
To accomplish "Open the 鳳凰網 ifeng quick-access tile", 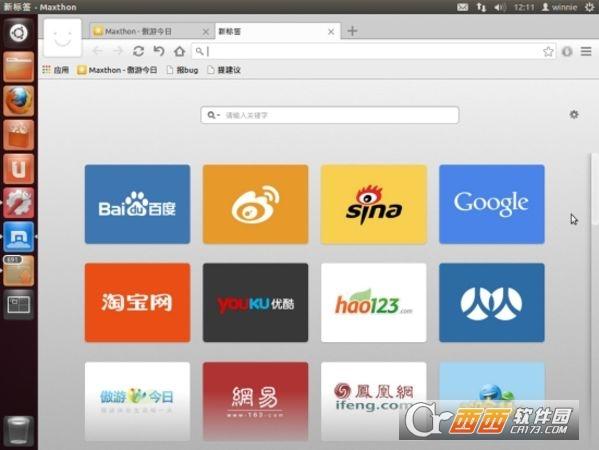I will (374, 401).
